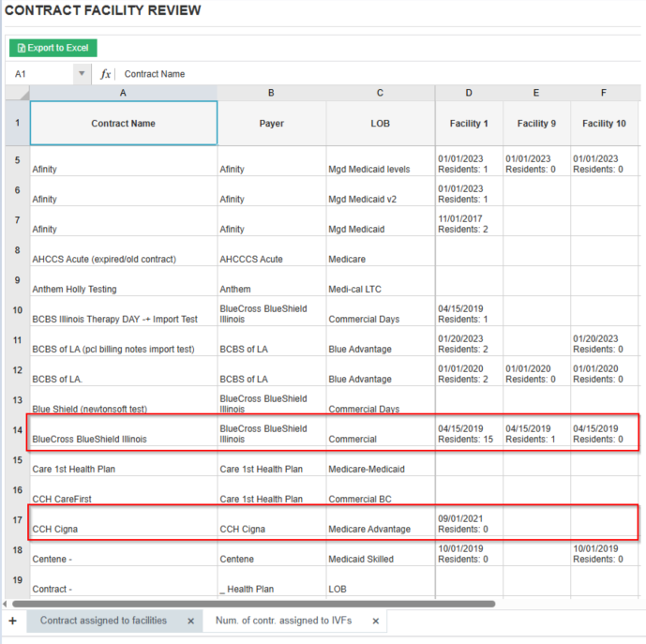Select row 10 header

(x=17, y=310)
